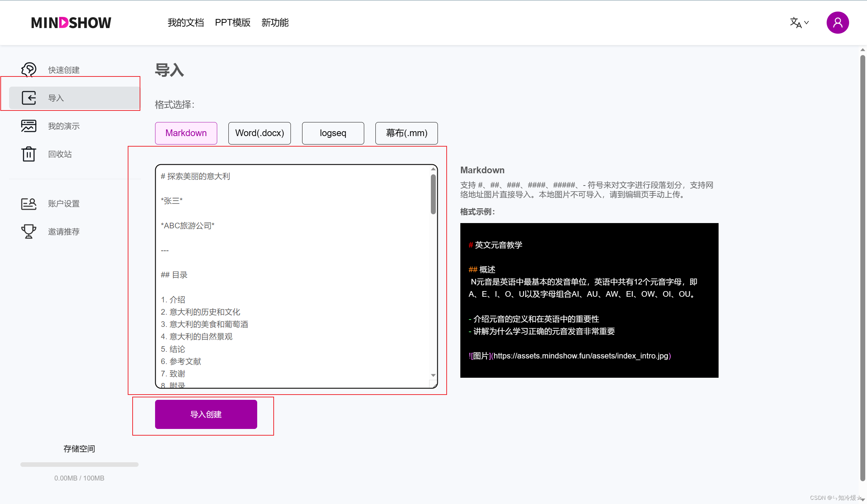Click textarea scrollbar up arrow
Image resolution: width=867 pixels, height=504 pixels.
coord(433,169)
